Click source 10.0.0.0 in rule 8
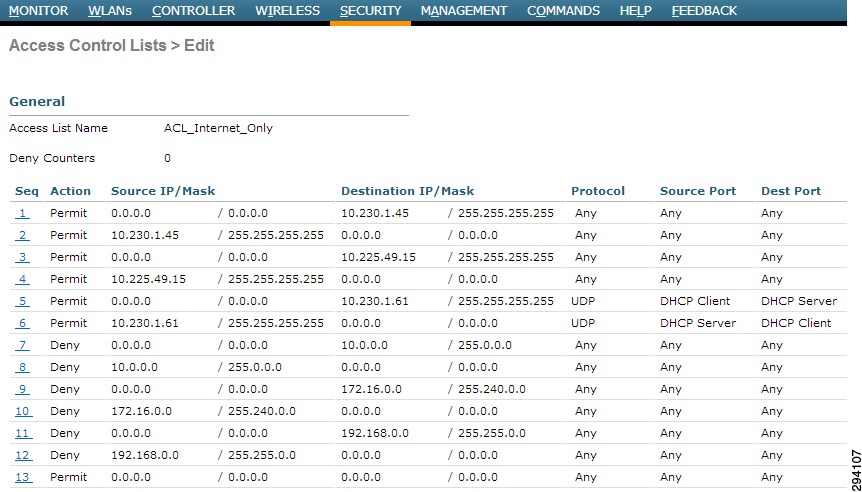862x492 pixels. tap(135, 367)
